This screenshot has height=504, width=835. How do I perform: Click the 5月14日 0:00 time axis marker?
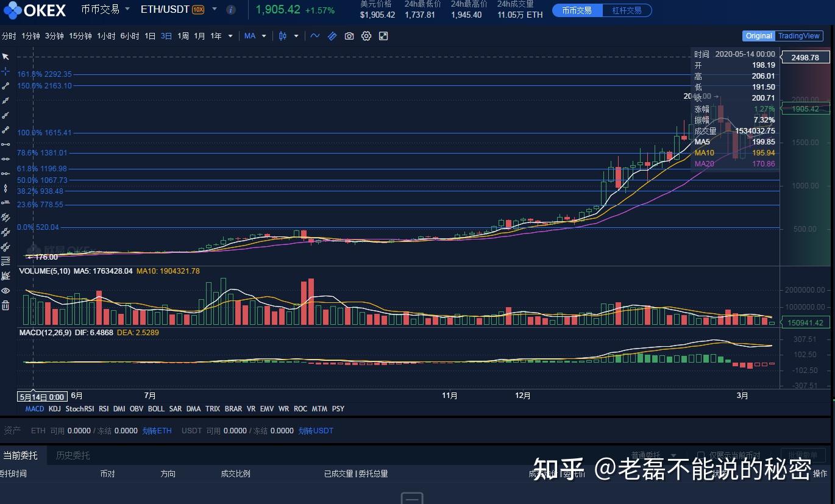(41, 396)
